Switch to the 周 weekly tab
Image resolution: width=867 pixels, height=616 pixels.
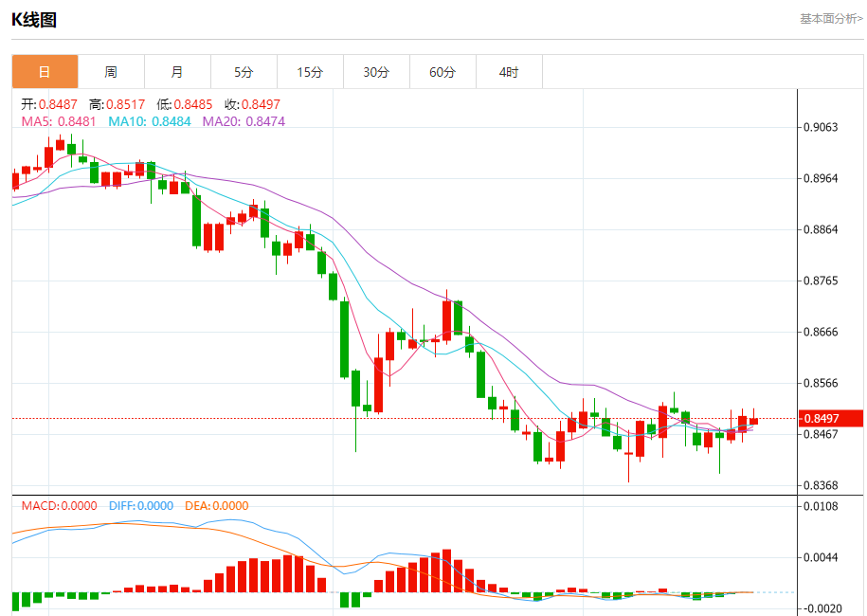111,72
